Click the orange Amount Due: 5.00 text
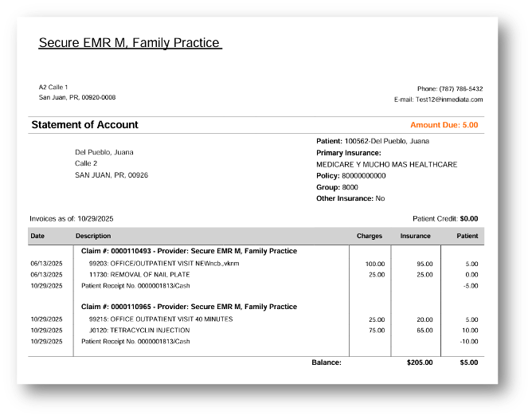This screenshot has height=419, width=532. pos(444,125)
